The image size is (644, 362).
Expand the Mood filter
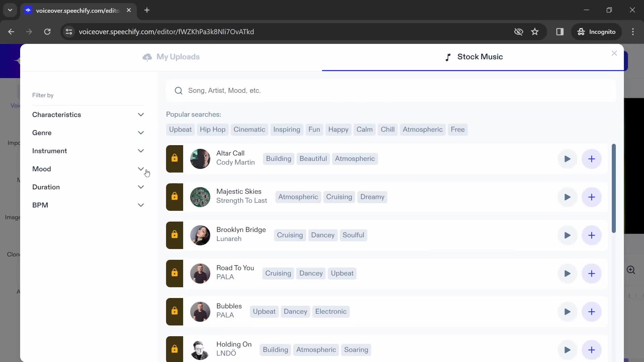point(141,169)
